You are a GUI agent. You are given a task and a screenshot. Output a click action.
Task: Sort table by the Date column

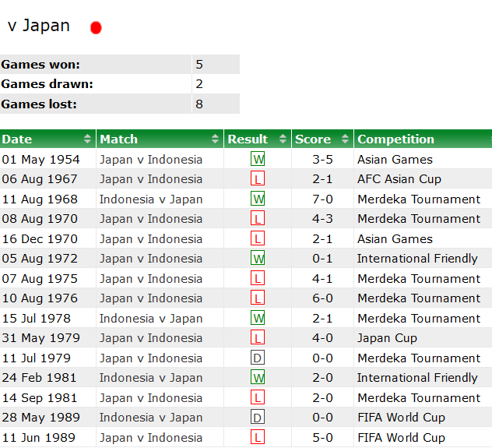47,139
